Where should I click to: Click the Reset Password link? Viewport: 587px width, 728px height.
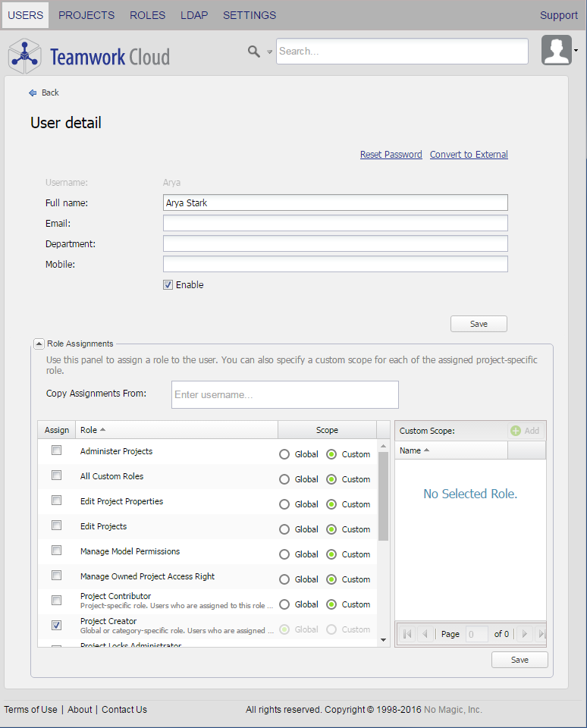pyautogui.click(x=391, y=155)
